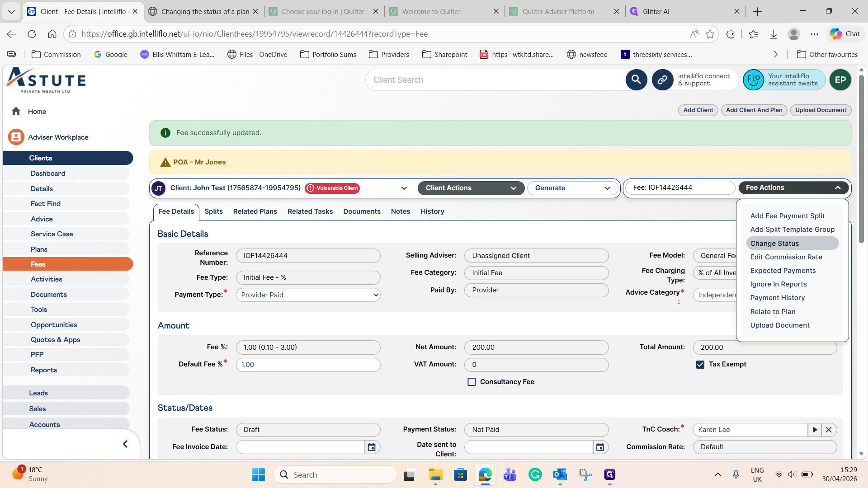Switch to the Splits tab
868x488 pixels.
click(x=213, y=211)
